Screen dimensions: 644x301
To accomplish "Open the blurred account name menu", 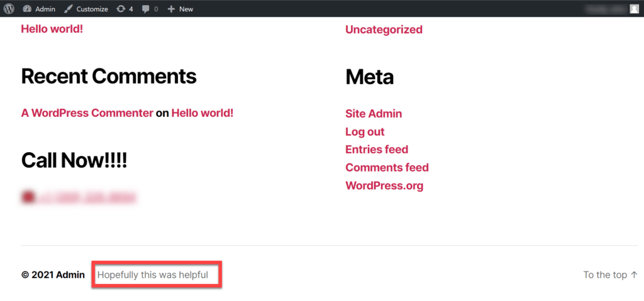I will click(x=606, y=9).
